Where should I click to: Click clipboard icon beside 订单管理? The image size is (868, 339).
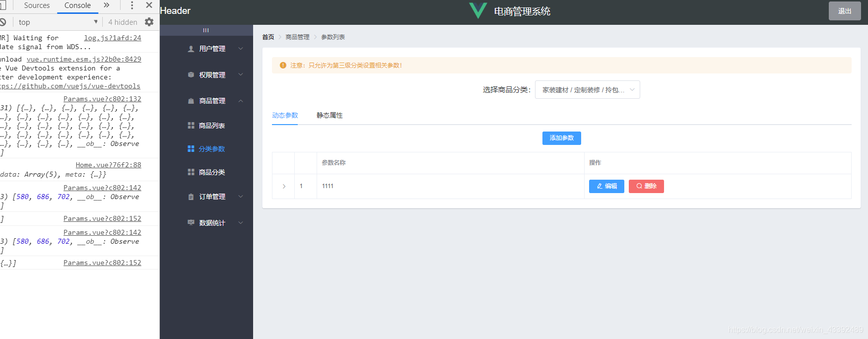pyautogui.click(x=191, y=197)
